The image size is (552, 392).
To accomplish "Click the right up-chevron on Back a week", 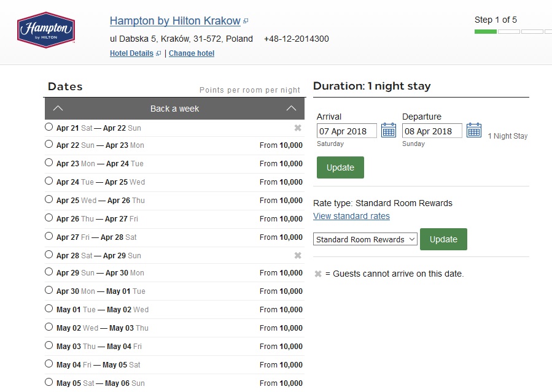I will click(x=291, y=109).
